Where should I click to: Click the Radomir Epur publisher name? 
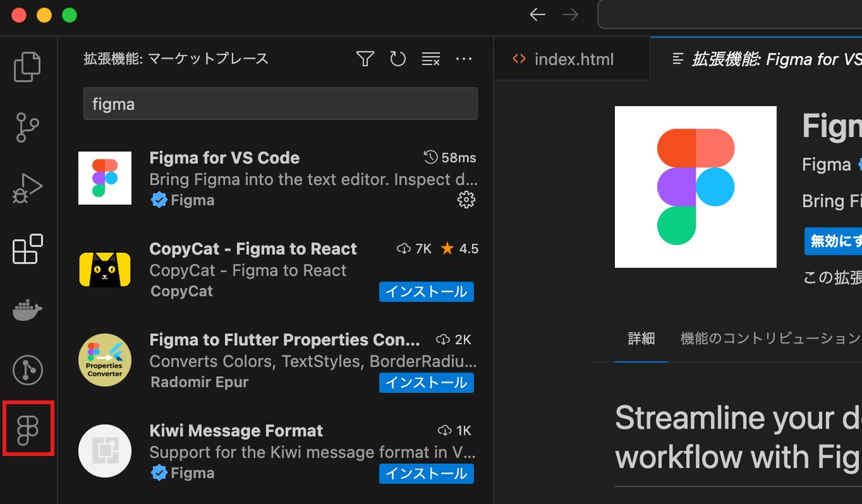[200, 382]
